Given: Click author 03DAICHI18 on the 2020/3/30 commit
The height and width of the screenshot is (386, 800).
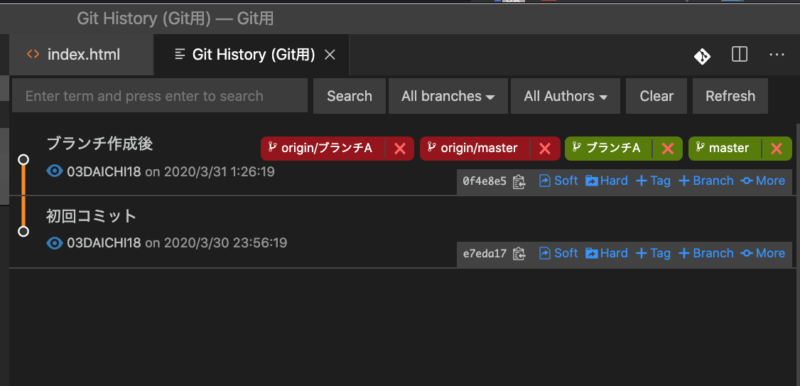Looking at the screenshot, I should pyautogui.click(x=104, y=243).
